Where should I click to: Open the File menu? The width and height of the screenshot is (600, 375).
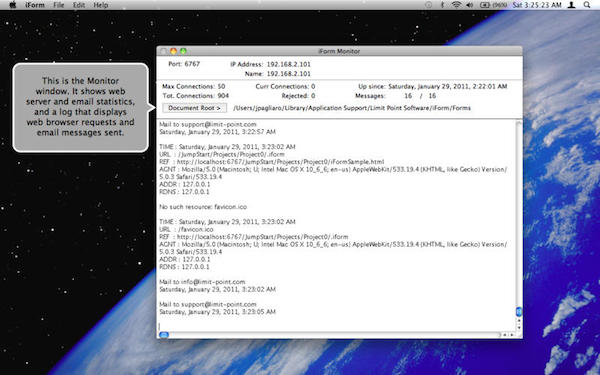pos(59,5)
